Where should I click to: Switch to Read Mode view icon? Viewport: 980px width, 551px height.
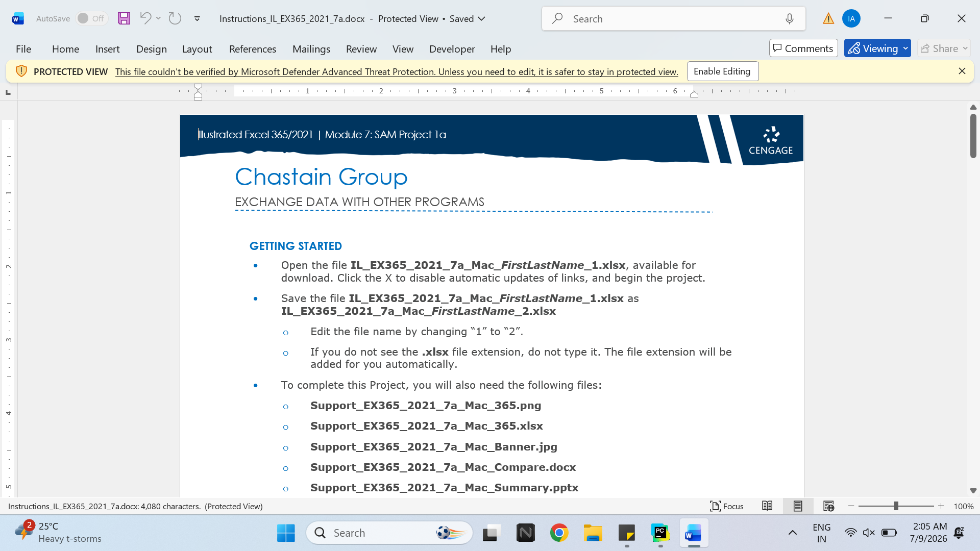pyautogui.click(x=767, y=506)
